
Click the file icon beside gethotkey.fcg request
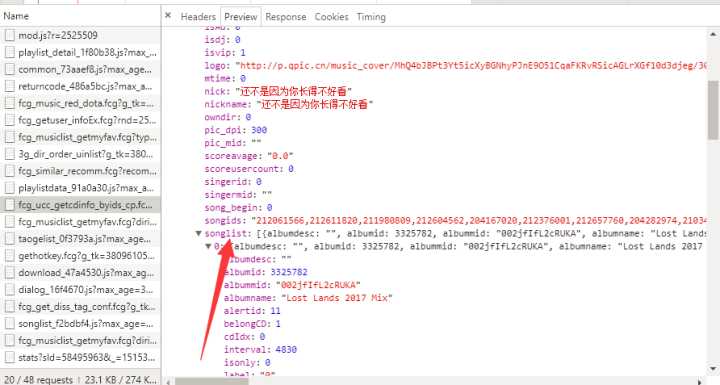pyautogui.click(x=9, y=256)
